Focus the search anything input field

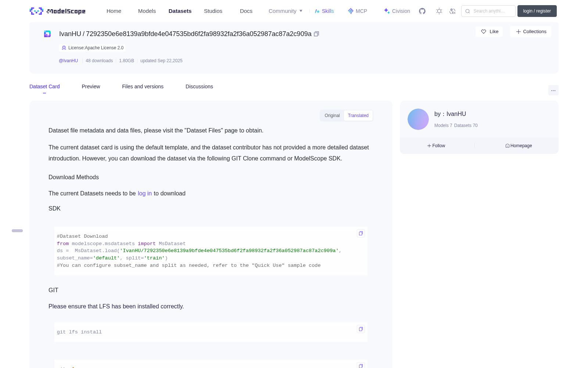pyautogui.click(x=488, y=11)
